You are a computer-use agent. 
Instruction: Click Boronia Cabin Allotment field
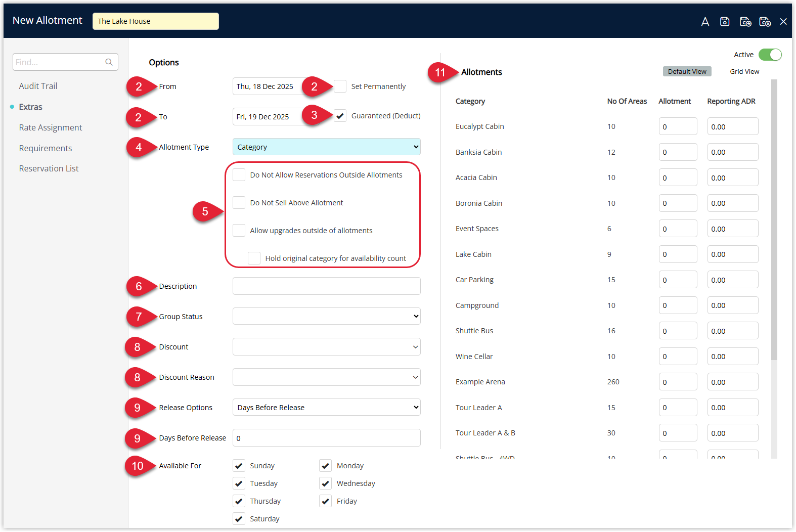(678, 203)
